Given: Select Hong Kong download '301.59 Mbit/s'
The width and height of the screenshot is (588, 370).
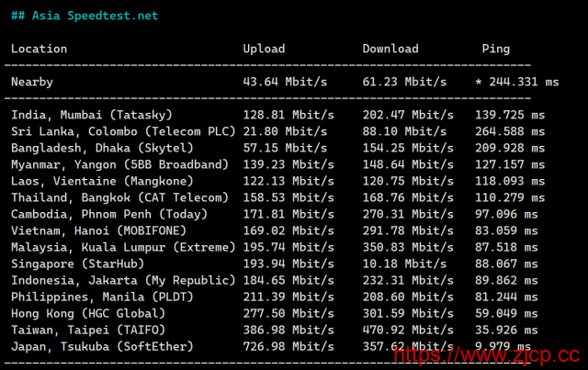Looking at the screenshot, I should (x=408, y=313).
